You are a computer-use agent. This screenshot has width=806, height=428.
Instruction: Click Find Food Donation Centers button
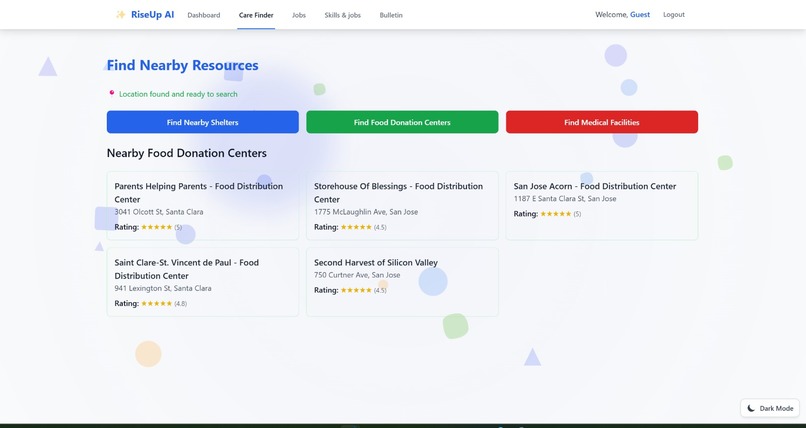click(x=402, y=122)
